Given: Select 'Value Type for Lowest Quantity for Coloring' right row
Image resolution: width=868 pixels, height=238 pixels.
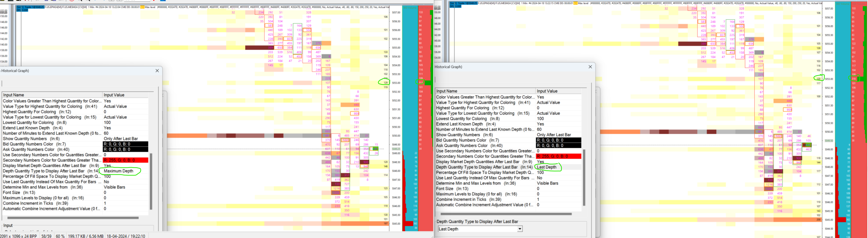Looking at the screenshot, I should tap(509, 113).
